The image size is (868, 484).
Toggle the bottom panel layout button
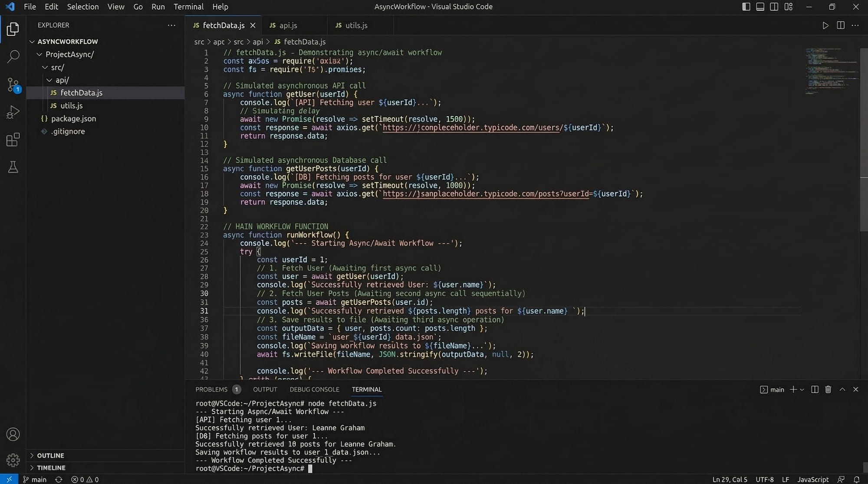click(760, 7)
